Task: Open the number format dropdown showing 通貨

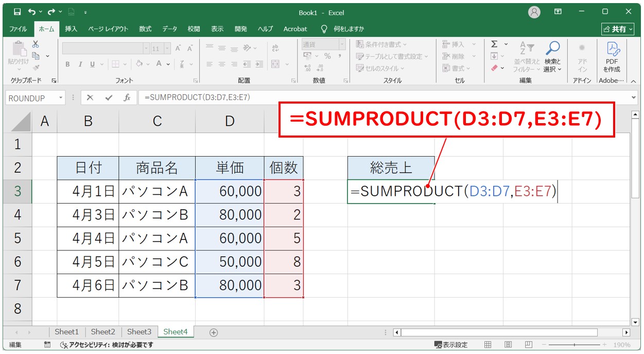Action: 341,45
